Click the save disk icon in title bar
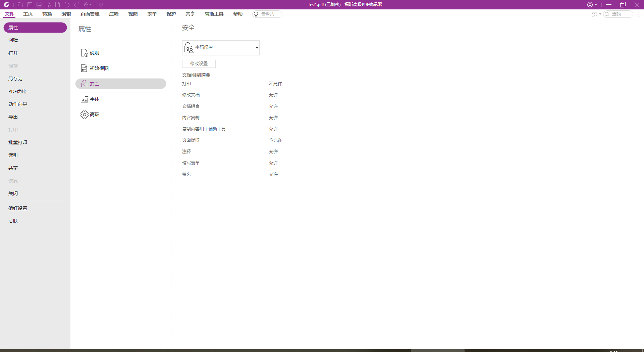This screenshot has height=352, width=644. [x=30, y=5]
